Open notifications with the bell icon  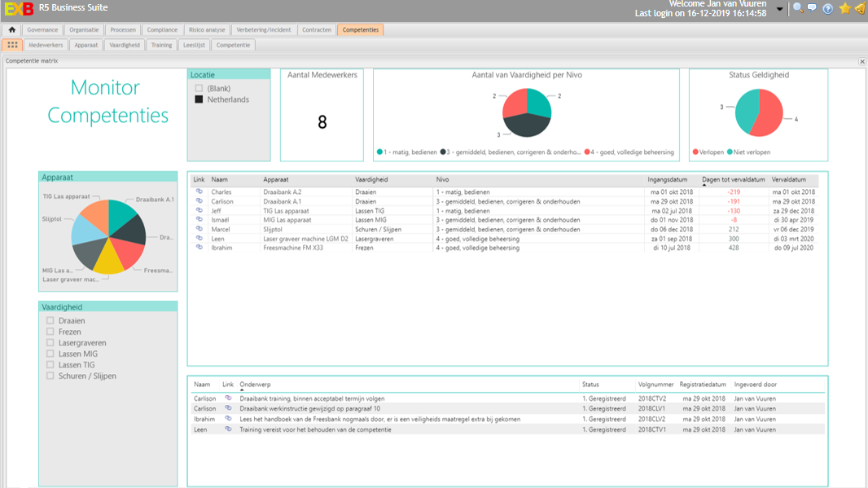(859, 8)
